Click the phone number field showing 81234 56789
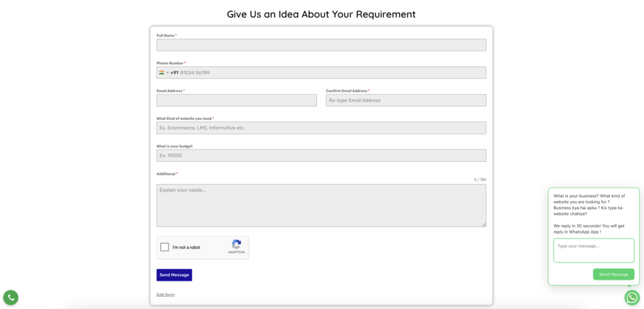 click(333, 73)
